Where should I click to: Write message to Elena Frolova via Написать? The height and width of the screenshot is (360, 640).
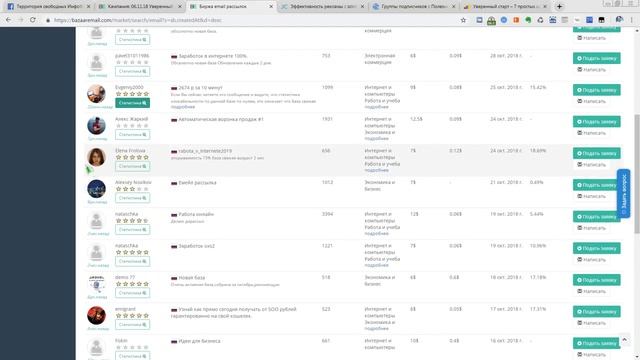(591, 164)
